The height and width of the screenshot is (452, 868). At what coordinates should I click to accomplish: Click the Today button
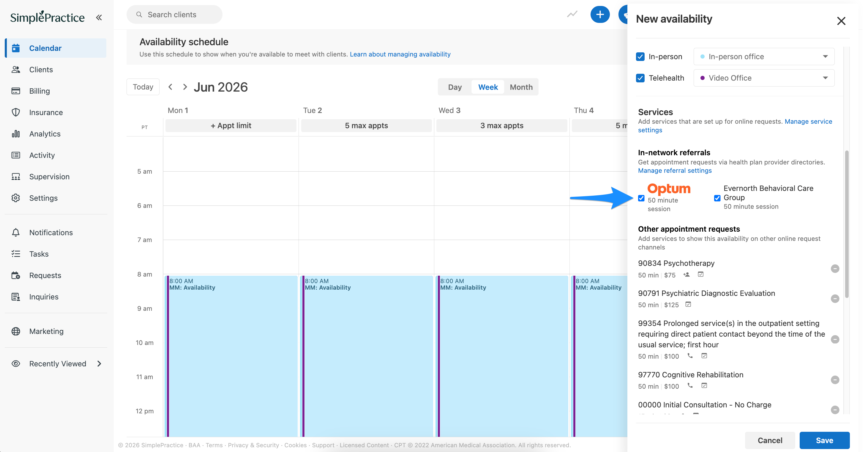(143, 87)
